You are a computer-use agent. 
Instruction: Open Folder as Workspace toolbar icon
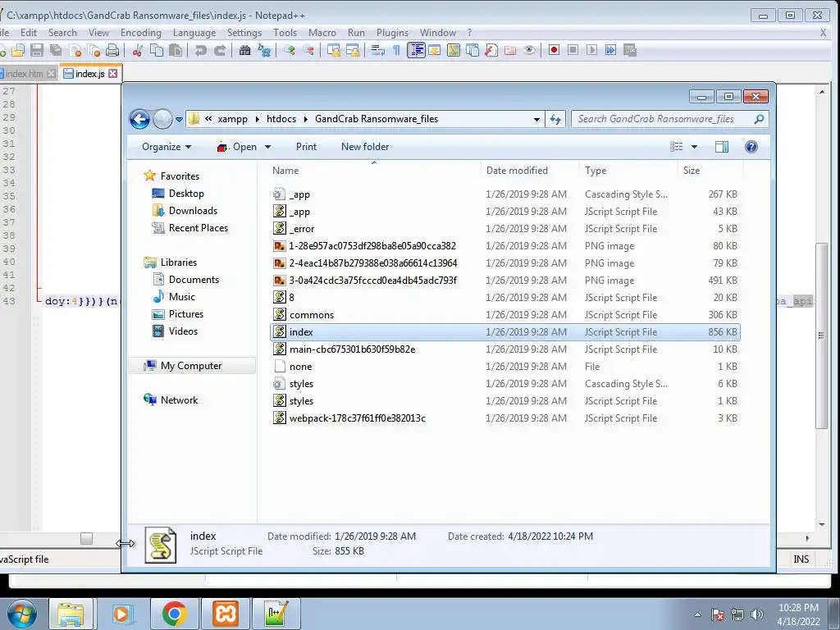click(510, 50)
